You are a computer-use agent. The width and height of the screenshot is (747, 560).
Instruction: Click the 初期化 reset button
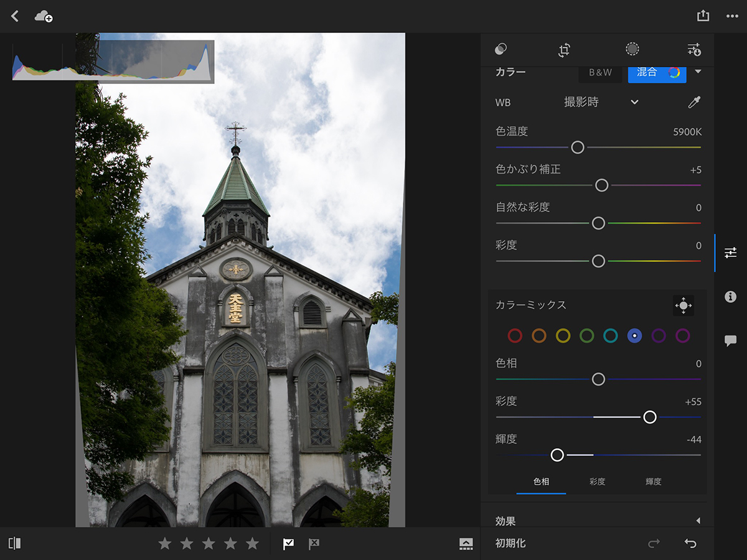pos(510,543)
